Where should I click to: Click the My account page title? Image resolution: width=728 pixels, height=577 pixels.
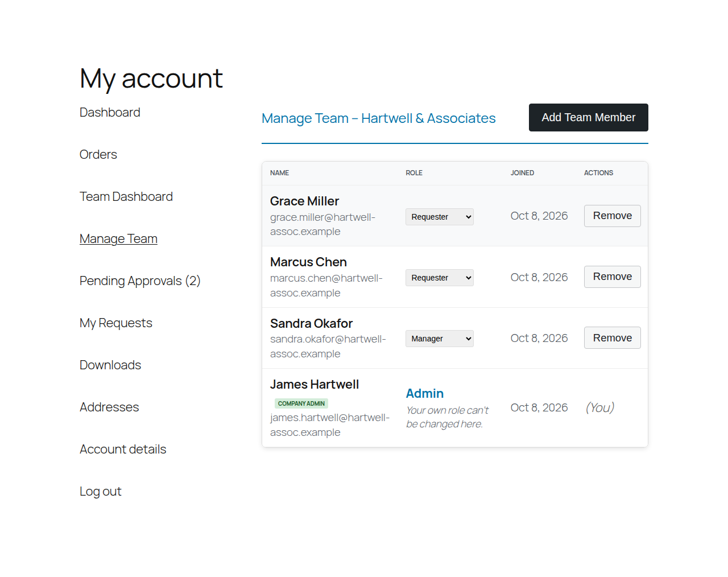pyautogui.click(x=151, y=79)
